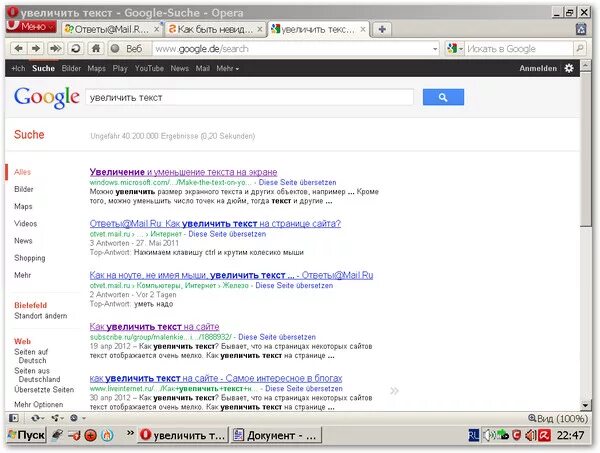The image size is (600, 453).
Task: Click the Искать в Google search field
Action: point(518,49)
